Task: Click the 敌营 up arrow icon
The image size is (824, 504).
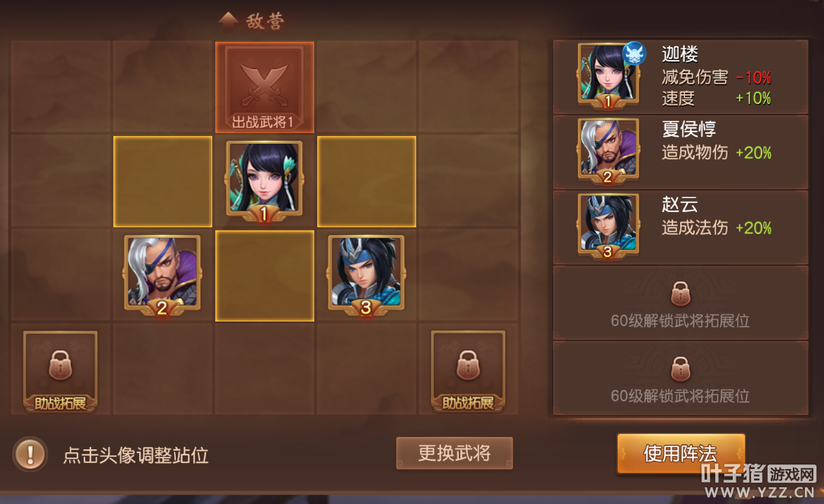Action: (228, 20)
